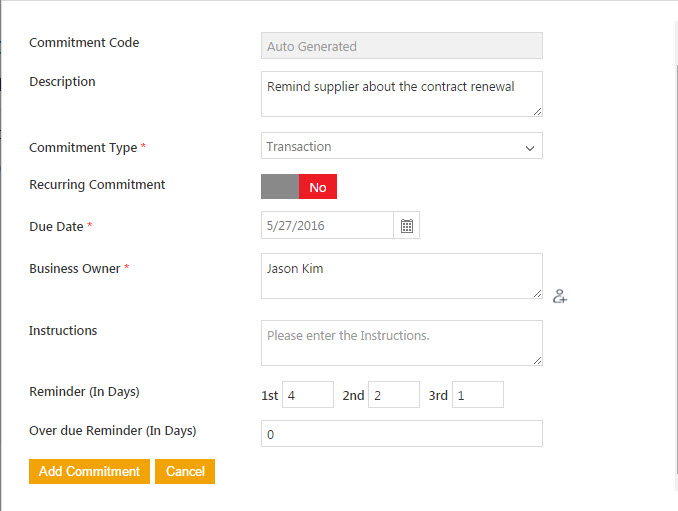Cancel the commitment form
Screen dimensions: 678x511
[x=185, y=471]
